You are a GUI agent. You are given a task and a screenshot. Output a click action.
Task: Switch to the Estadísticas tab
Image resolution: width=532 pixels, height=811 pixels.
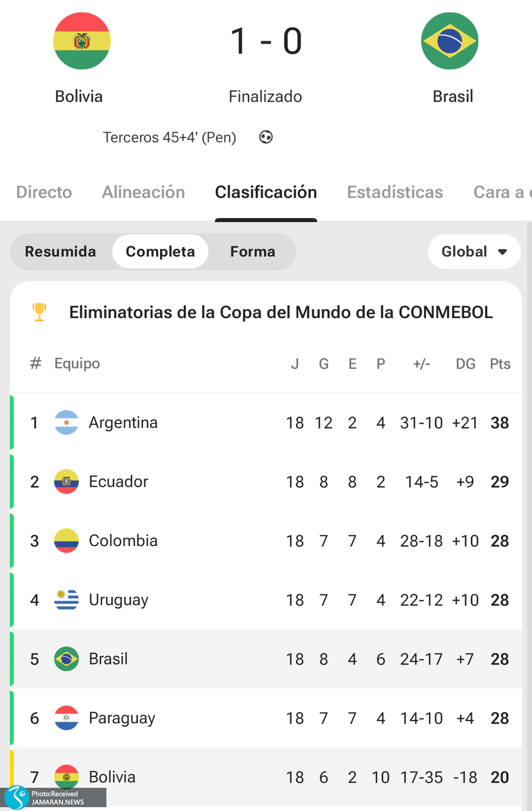pyautogui.click(x=395, y=192)
